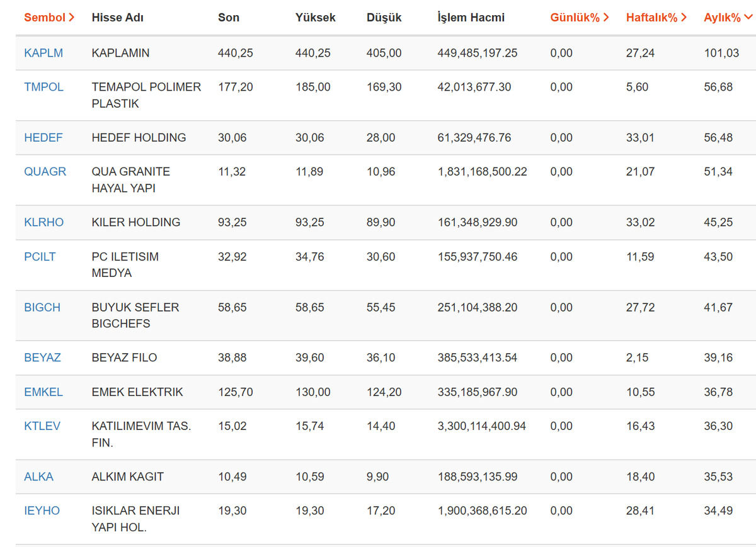Open the ALKA symbol link
756x547 pixels.
[39, 477]
